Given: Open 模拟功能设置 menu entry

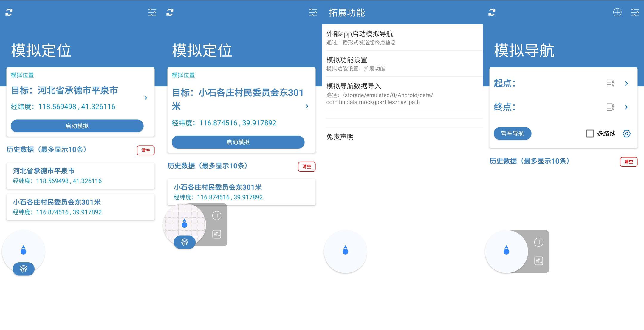Looking at the screenshot, I should coord(402,64).
